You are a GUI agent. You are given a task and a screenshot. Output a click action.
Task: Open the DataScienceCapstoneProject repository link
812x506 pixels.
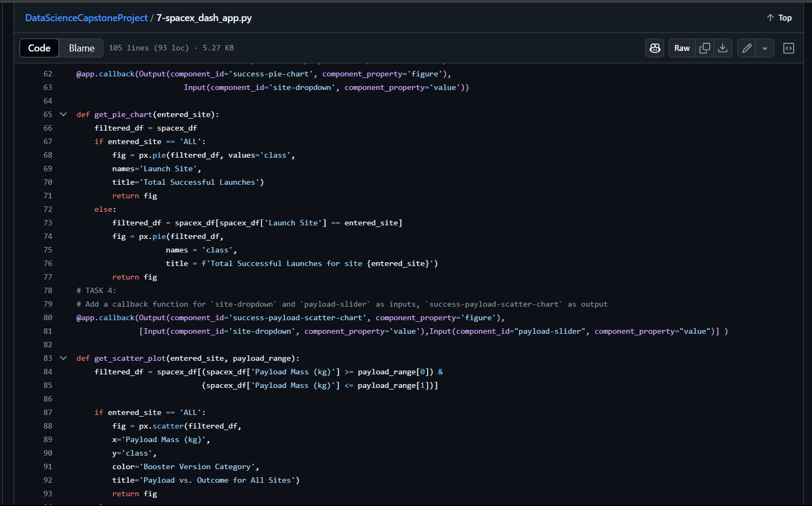click(86, 18)
